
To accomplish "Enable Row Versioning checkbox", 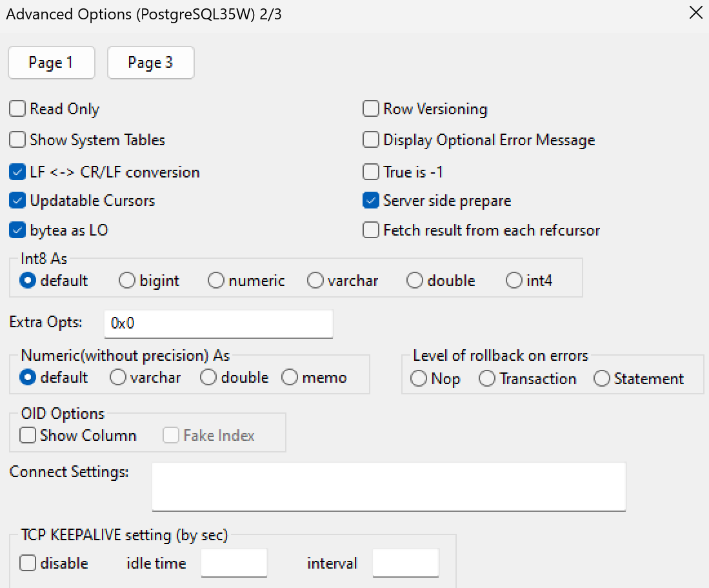I will pos(371,109).
